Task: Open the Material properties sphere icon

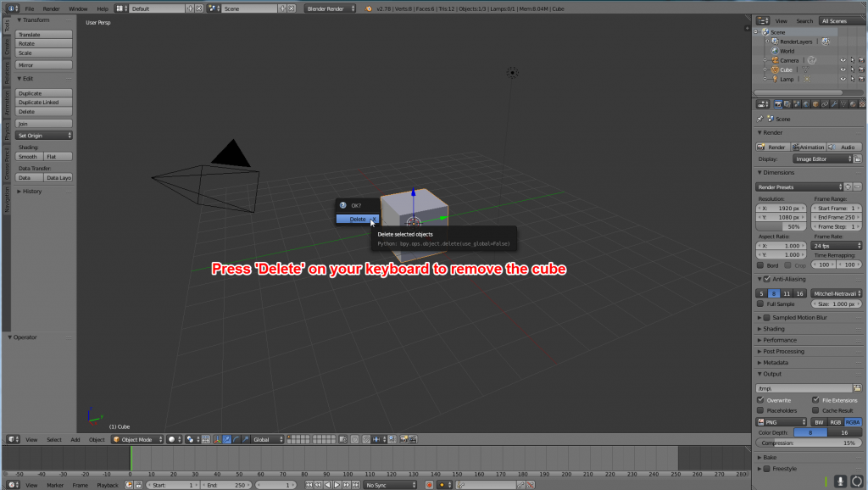Action: tap(853, 104)
